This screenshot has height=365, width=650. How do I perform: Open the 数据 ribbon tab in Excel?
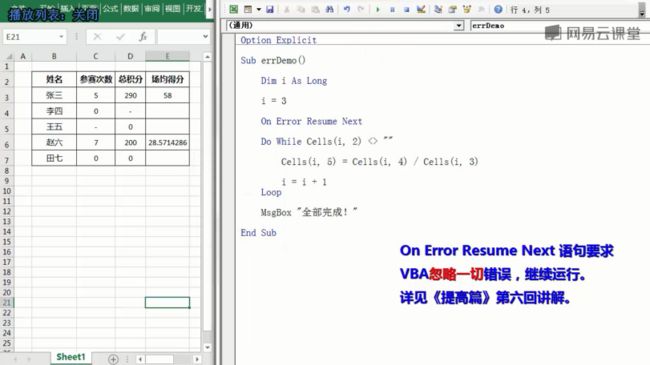[131, 8]
